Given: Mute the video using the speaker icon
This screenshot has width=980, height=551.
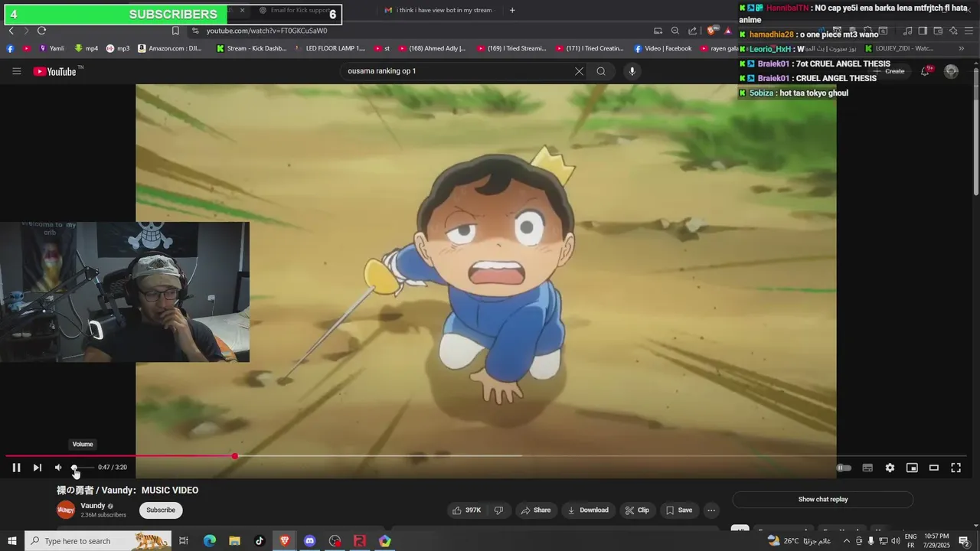Looking at the screenshot, I should click(x=58, y=468).
